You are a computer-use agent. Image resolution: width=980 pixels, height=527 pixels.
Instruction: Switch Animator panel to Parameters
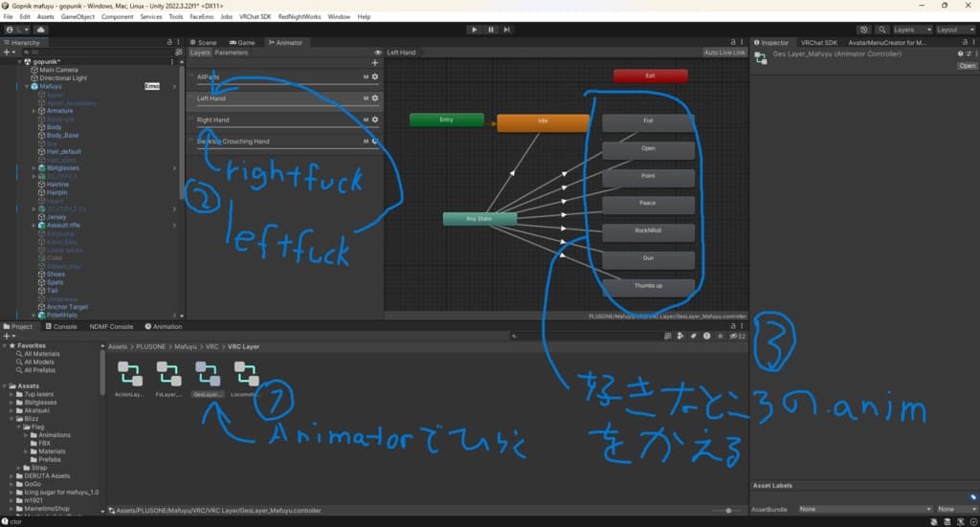232,53
